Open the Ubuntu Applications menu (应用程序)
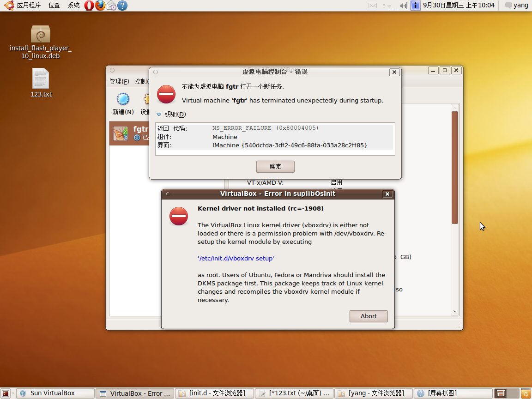This screenshot has width=532, height=399. coord(29,5)
